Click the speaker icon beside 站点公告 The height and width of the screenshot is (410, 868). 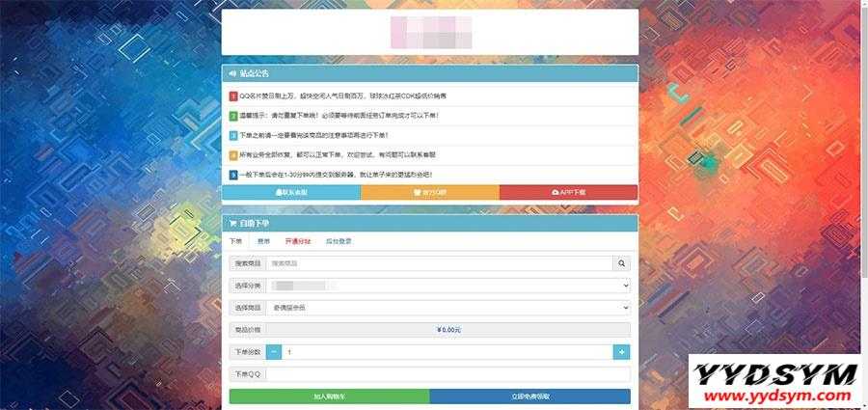pos(232,73)
